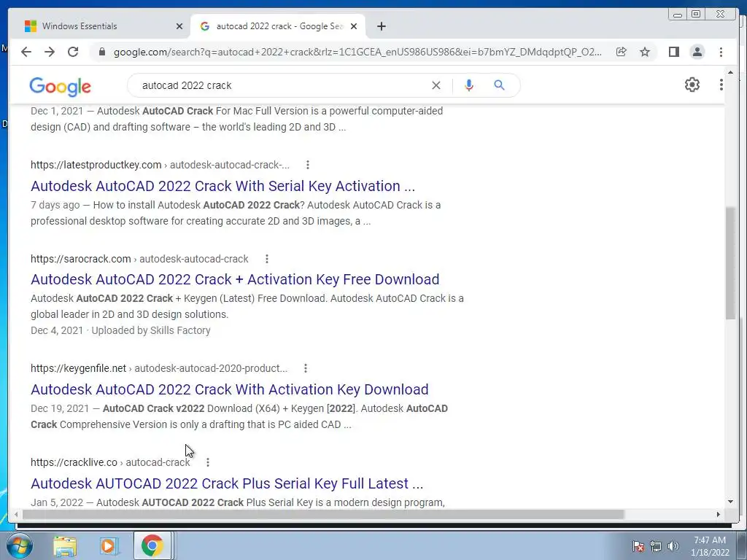Click the 'Dec 4, 2021 · Uploaded by Skills Factory' text
This screenshot has width=747, height=560.
tap(120, 330)
